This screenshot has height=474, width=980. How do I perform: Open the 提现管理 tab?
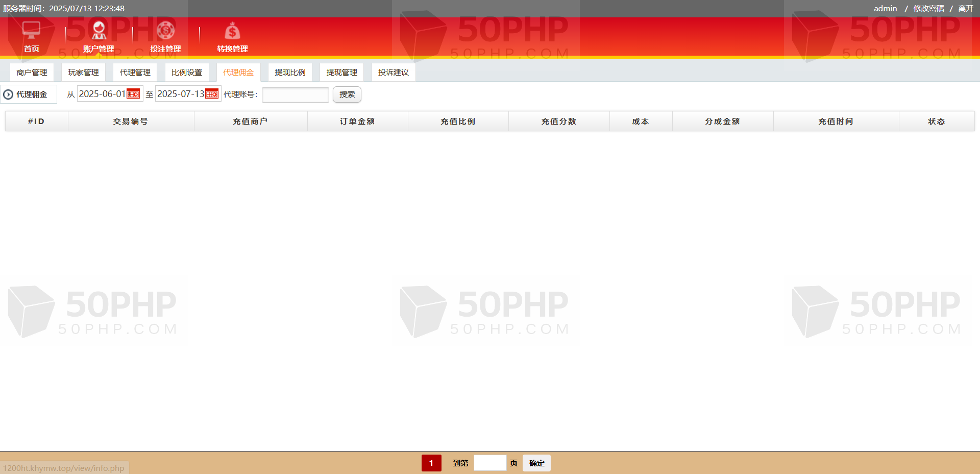[x=341, y=73]
